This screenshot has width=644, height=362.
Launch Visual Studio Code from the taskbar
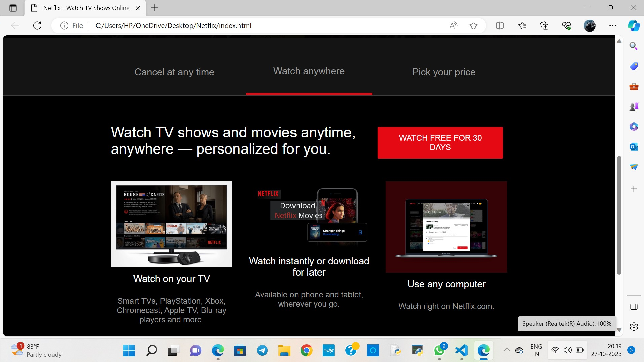click(461, 350)
